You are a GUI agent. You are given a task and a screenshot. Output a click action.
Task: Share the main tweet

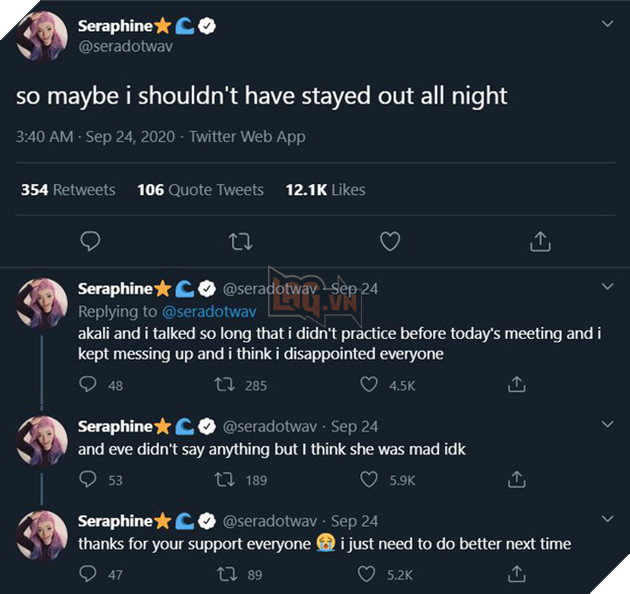coord(539,241)
